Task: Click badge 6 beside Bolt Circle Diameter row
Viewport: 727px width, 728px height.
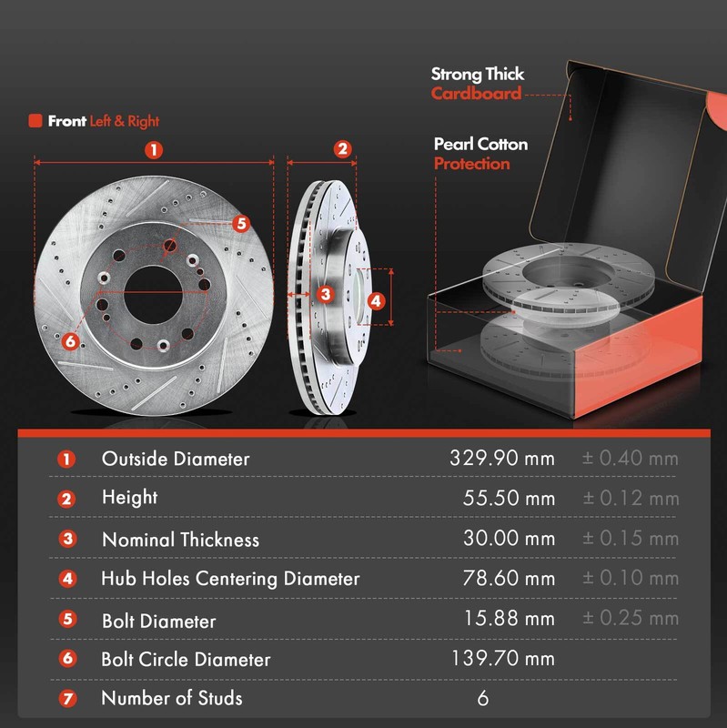Action: [x=67, y=658]
